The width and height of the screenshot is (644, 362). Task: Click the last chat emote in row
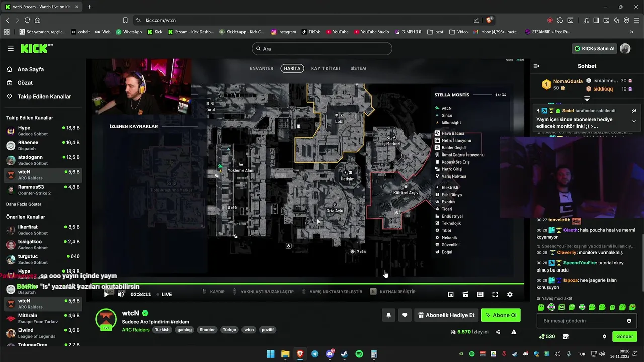point(632,307)
